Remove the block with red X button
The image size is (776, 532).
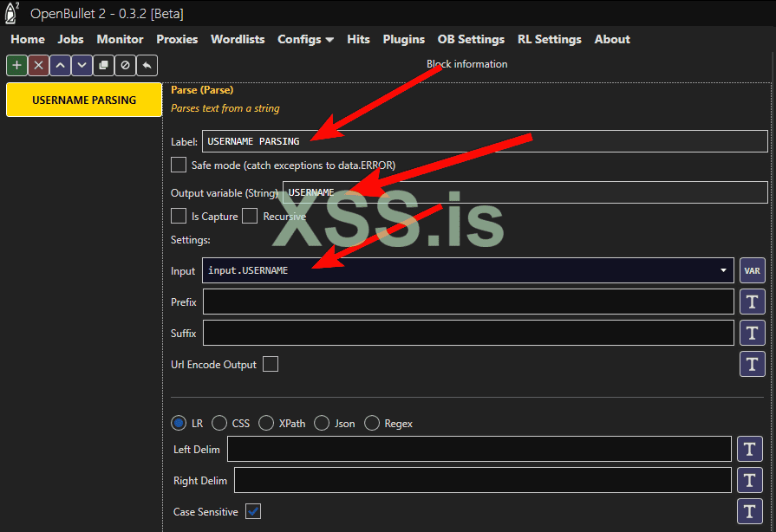pos(39,65)
